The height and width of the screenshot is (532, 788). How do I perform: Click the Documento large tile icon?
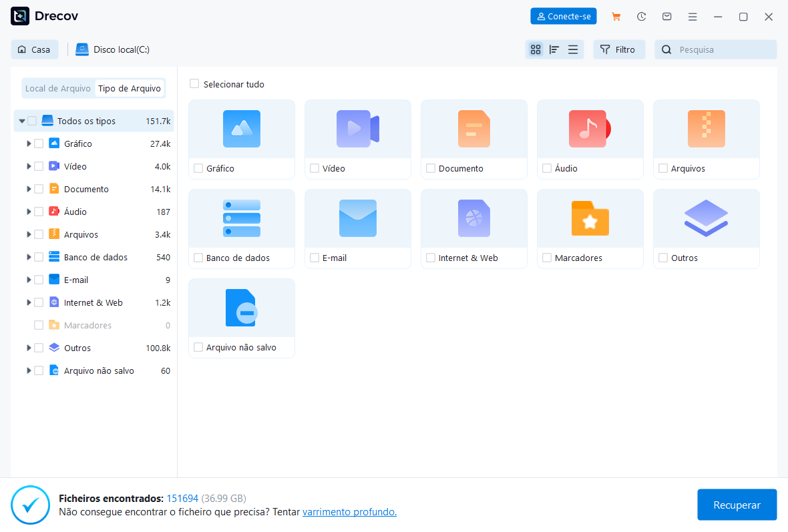[x=474, y=129]
